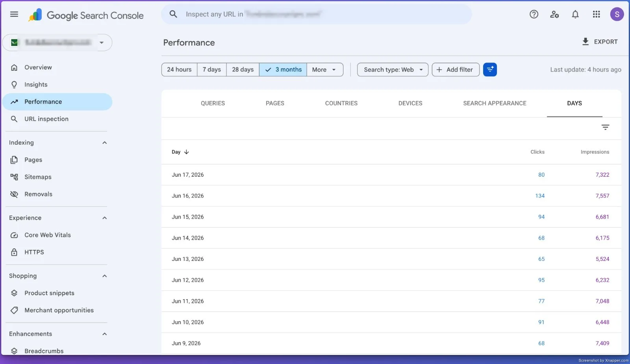Image resolution: width=630 pixels, height=364 pixels.
Task: Click the search magnifier icon
Action: pyautogui.click(x=173, y=14)
